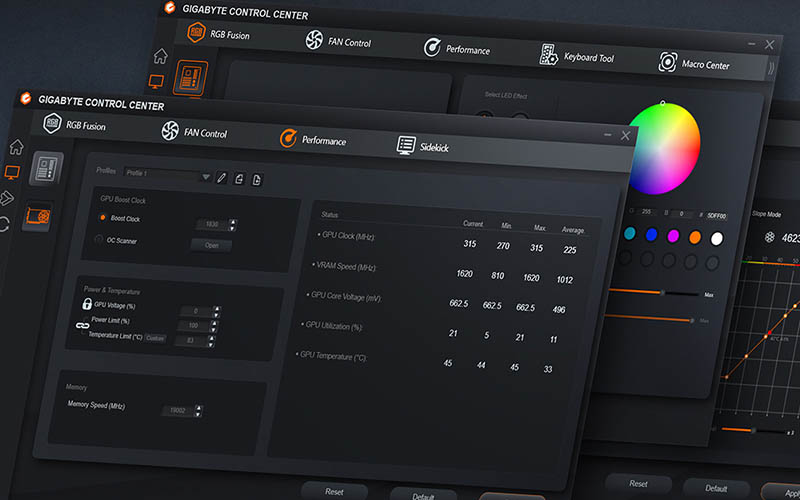Click Default at the bottom of the back window
The width and height of the screenshot is (800, 500).
(x=716, y=488)
